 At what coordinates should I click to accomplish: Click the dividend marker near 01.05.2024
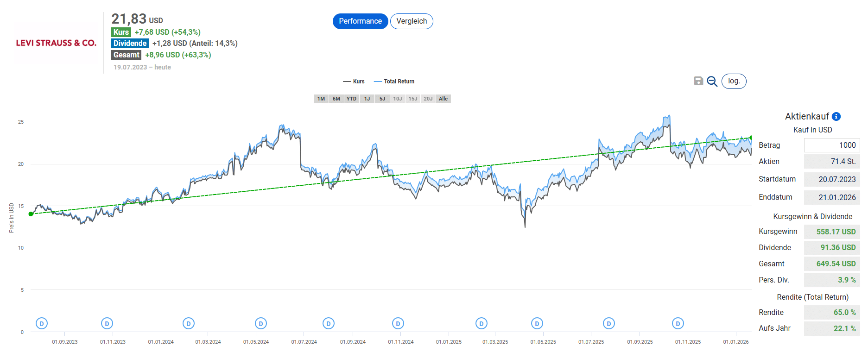[x=261, y=323]
